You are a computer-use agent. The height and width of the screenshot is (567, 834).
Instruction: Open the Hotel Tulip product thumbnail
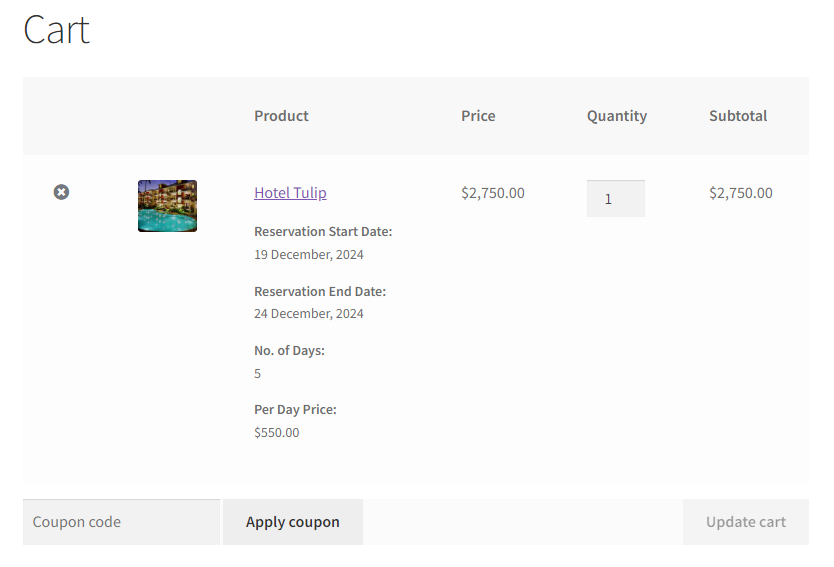pos(168,206)
